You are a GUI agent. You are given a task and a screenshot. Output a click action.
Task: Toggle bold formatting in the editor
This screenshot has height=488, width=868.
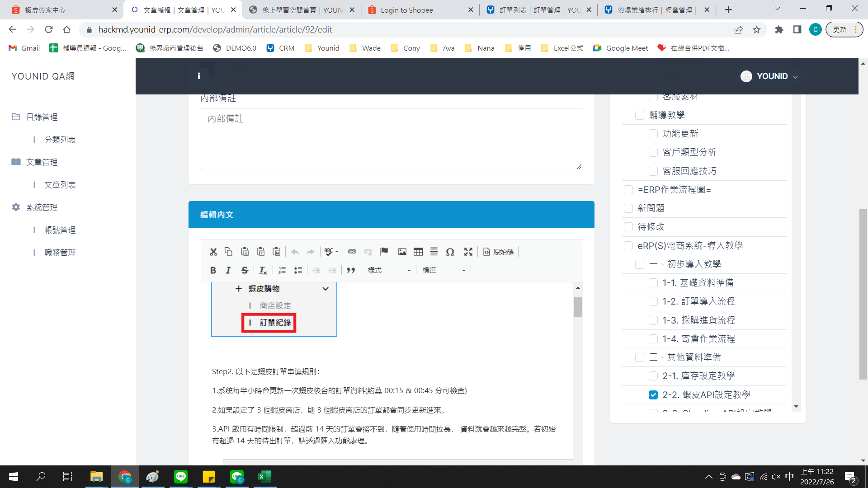[213, 270]
